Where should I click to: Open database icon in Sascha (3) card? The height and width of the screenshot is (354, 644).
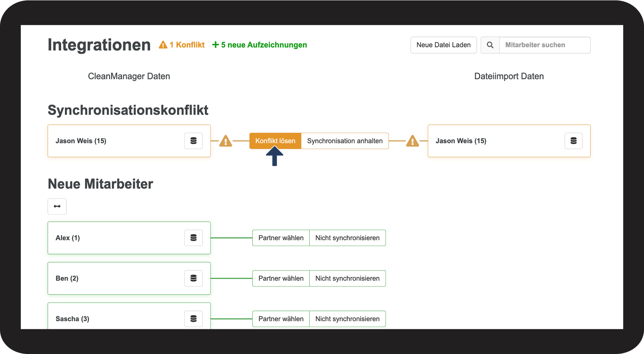point(194,319)
